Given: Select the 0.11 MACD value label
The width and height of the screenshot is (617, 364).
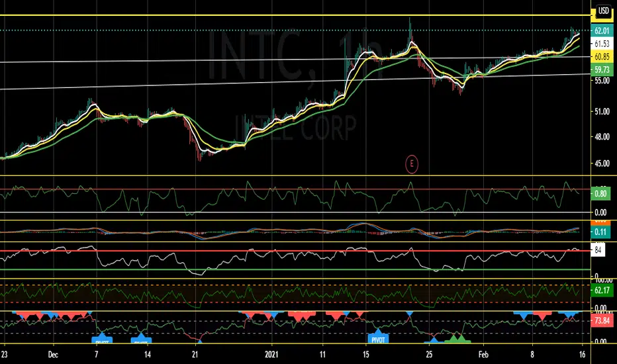Looking at the screenshot, I should pos(600,232).
